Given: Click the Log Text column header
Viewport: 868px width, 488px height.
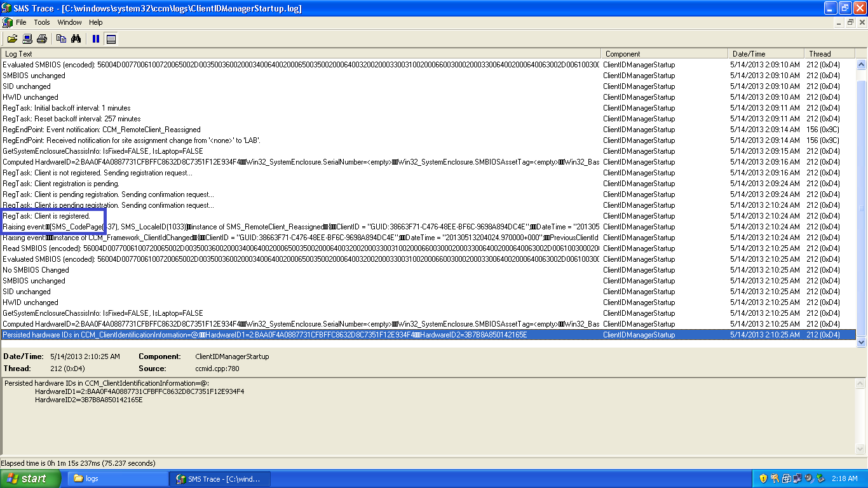Looking at the screenshot, I should click(x=301, y=54).
